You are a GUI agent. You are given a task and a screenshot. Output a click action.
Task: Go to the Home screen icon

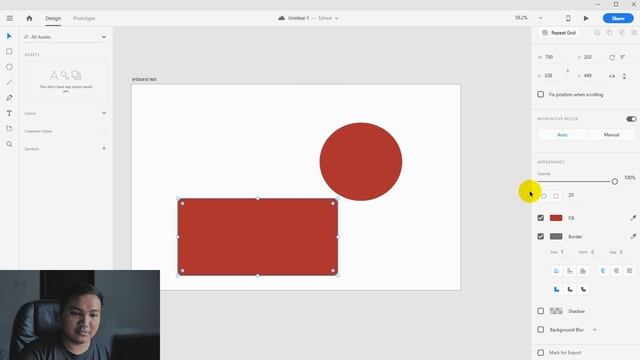(x=29, y=18)
